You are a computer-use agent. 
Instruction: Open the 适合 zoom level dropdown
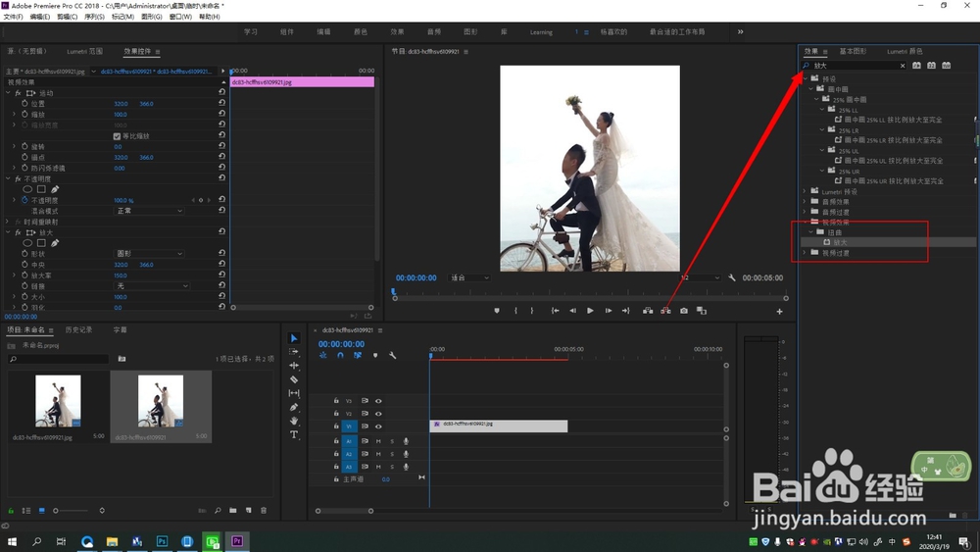(469, 277)
